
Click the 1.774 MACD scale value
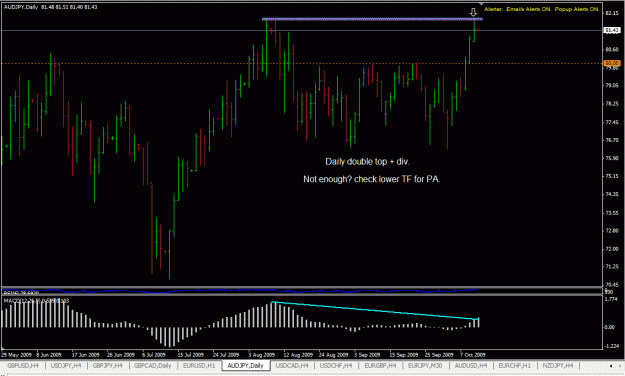click(x=611, y=299)
